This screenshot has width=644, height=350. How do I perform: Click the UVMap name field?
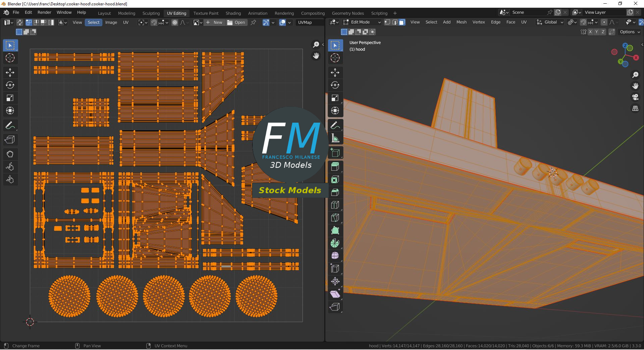pyautogui.click(x=309, y=23)
